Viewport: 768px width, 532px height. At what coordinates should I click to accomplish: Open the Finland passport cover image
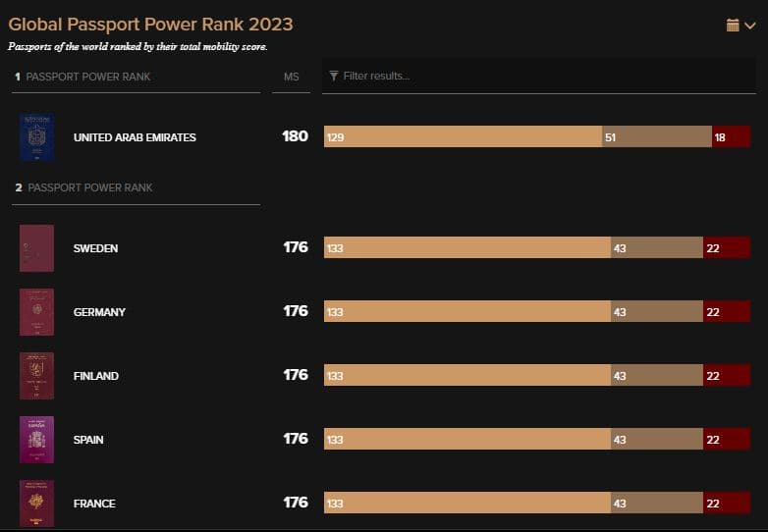click(x=36, y=376)
